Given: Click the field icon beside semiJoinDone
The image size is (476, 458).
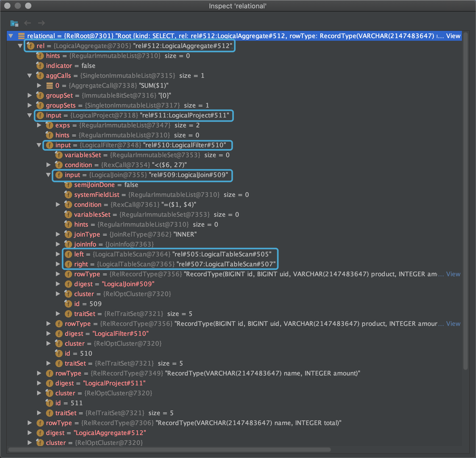Looking at the screenshot, I should click(x=68, y=185).
